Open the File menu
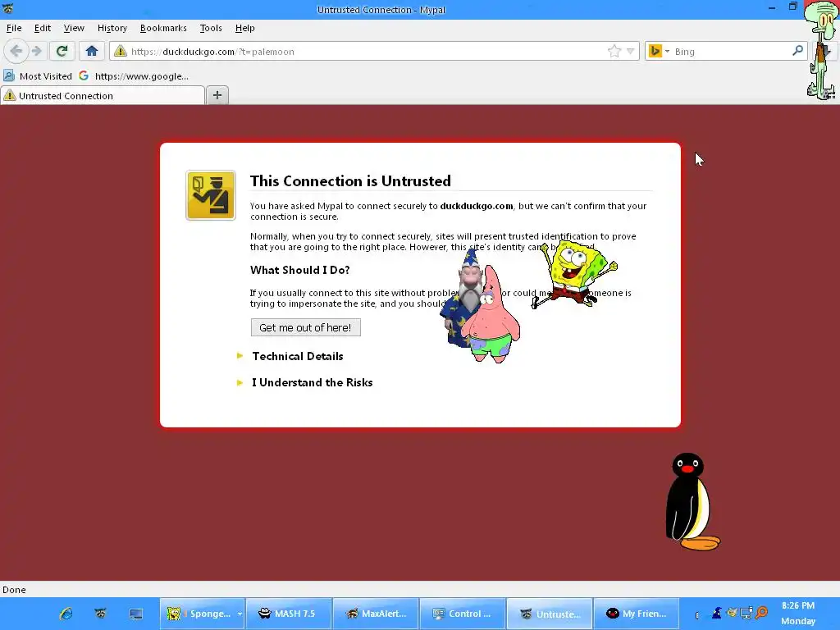This screenshot has width=840, height=630. coord(14,28)
